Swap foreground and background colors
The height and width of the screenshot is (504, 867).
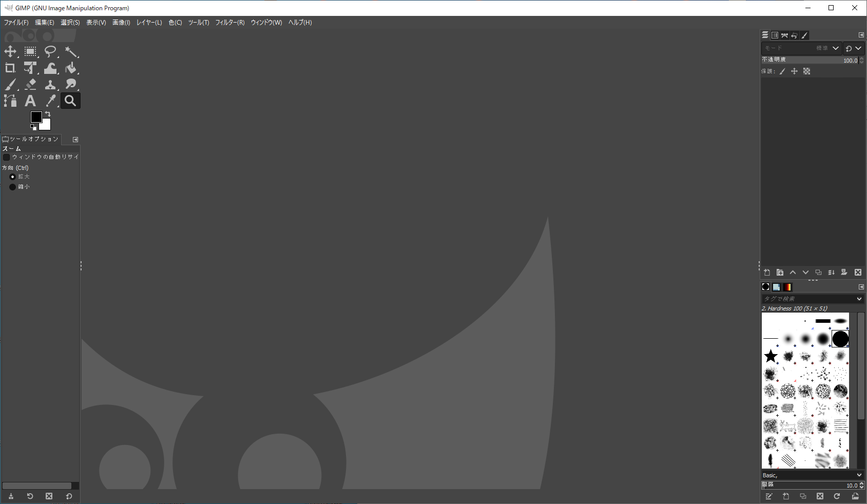[x=48, y=114]
